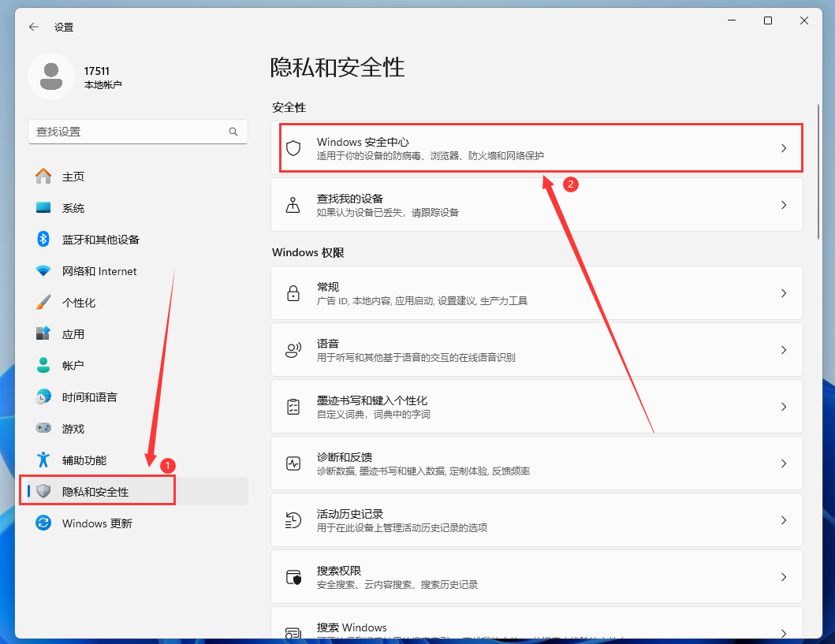Open 墨迹书写和键入个性化 via its chevron
835x644 pixels.
pyautogui.click(x=783, y=407)
